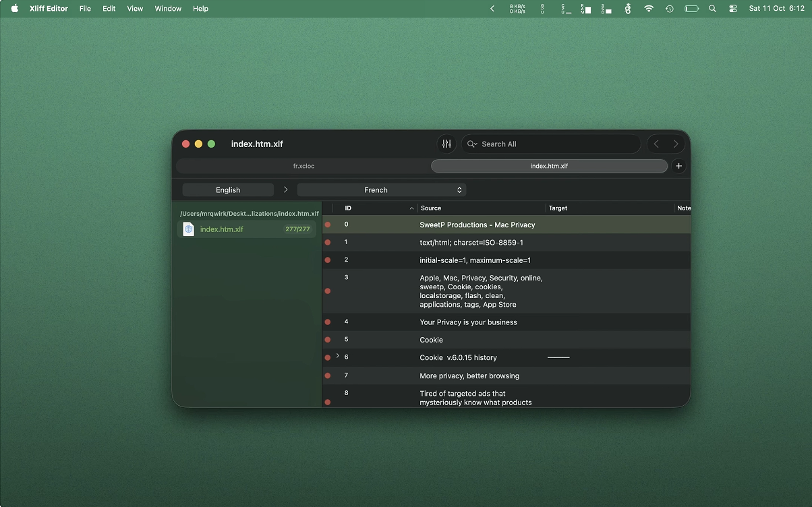Click the 277/277 progress badge

[x=297, y=229]
